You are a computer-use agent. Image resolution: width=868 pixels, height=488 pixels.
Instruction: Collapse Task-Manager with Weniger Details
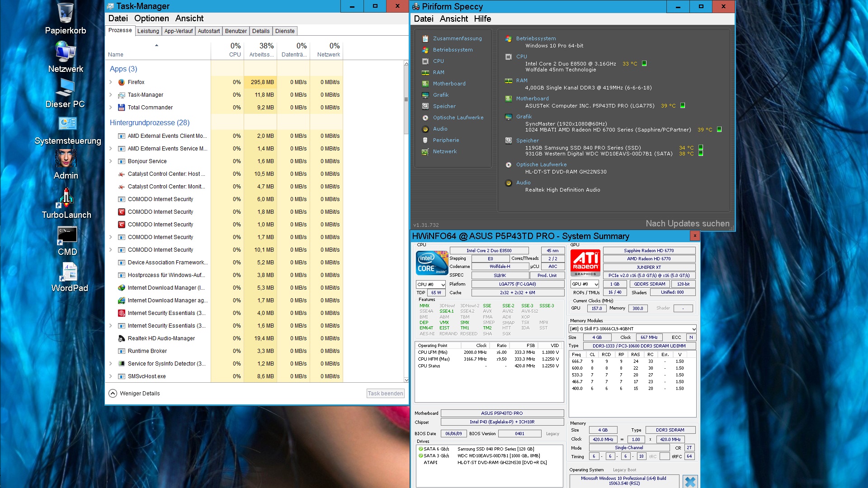point(134,394)
